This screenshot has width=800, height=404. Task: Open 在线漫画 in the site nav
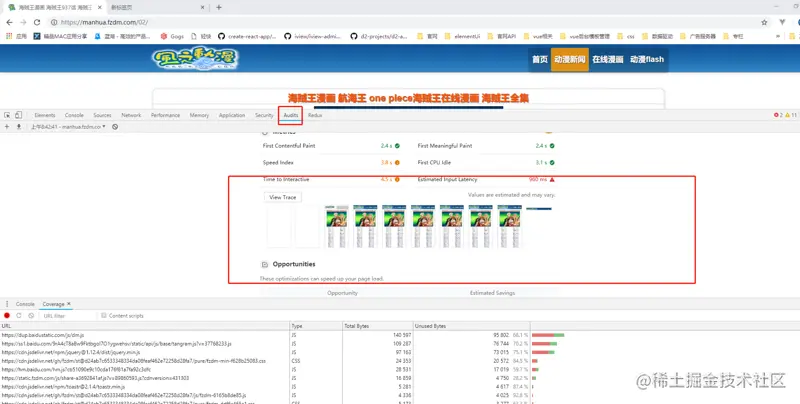(x=608, y=60)
